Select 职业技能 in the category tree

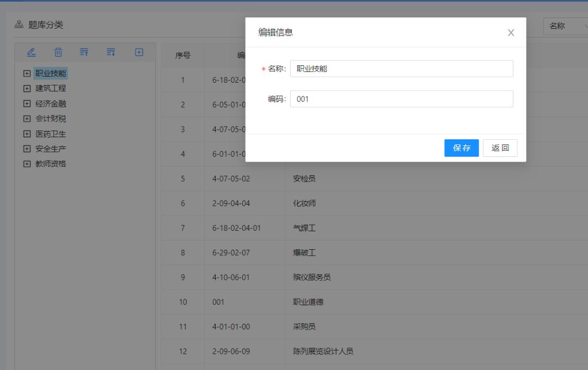point(51,73)
